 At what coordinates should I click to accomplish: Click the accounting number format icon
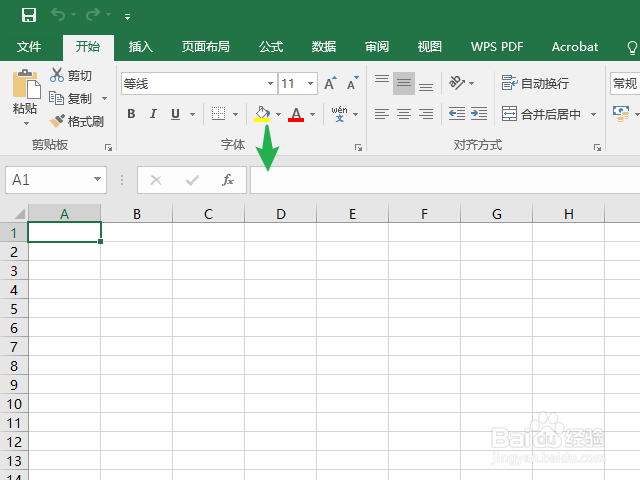(x=621, y=114)
